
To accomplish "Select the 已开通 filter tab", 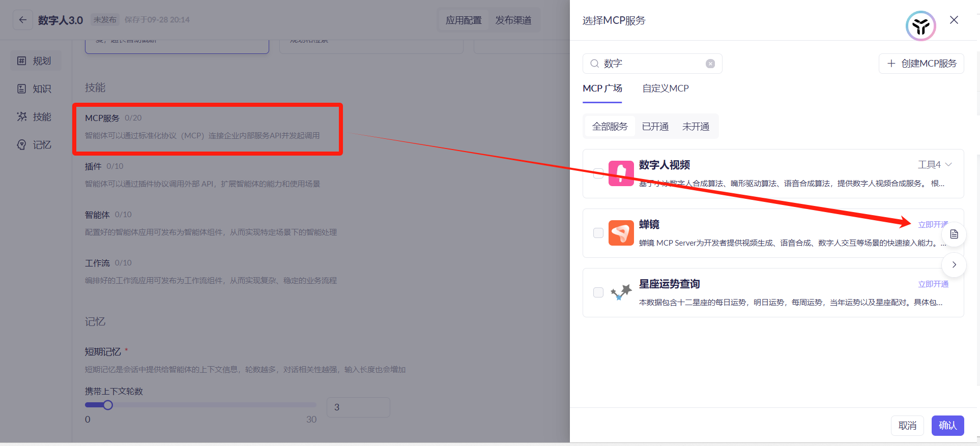I will coord(655,127).
